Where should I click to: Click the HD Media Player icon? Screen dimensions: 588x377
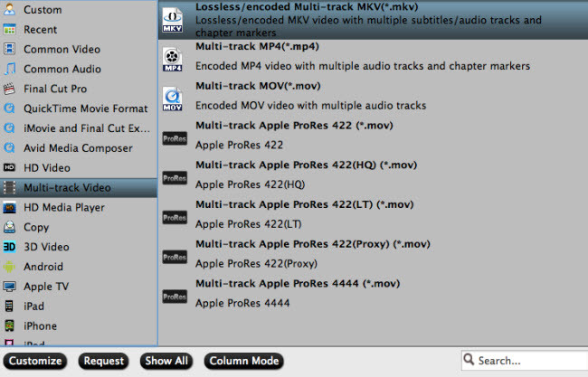click(9, 207)
